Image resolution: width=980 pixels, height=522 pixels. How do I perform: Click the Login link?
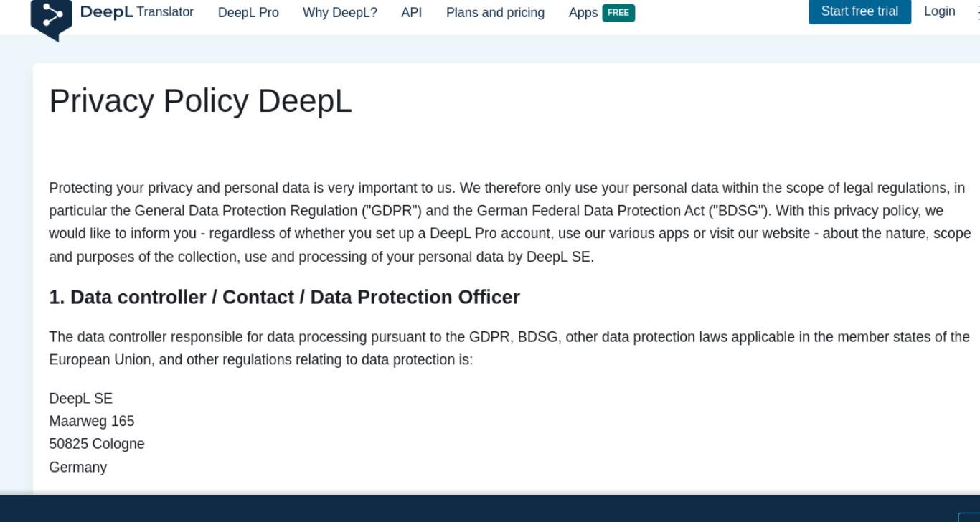point(939,11)
